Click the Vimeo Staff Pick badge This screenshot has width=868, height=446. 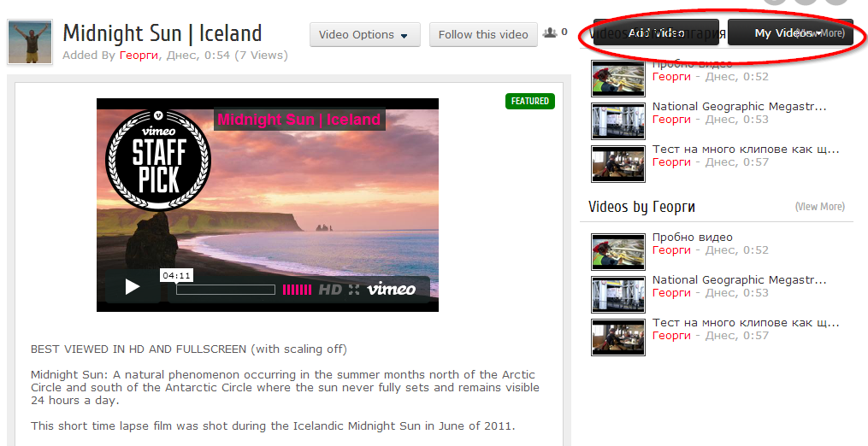click(x=158, y=161)
